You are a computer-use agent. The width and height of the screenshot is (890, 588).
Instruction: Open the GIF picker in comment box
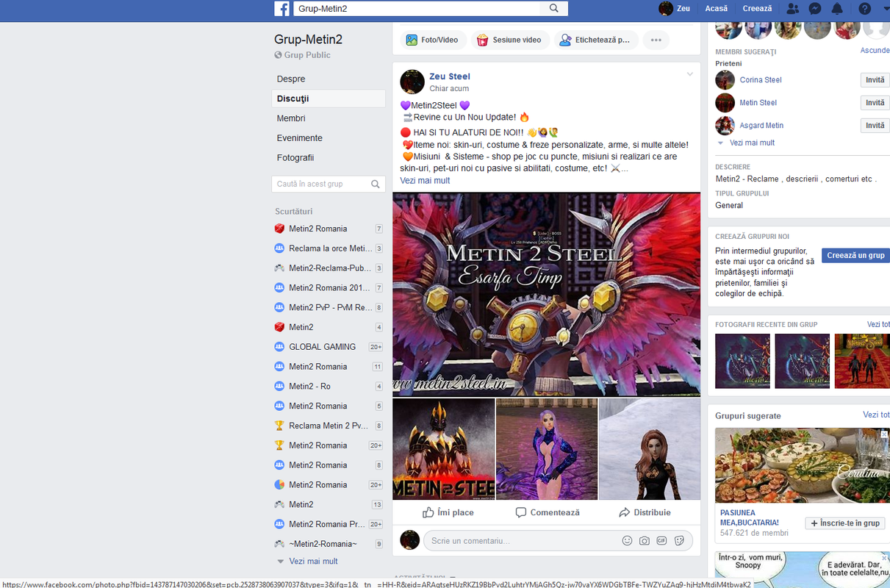(x=661, y=540)
